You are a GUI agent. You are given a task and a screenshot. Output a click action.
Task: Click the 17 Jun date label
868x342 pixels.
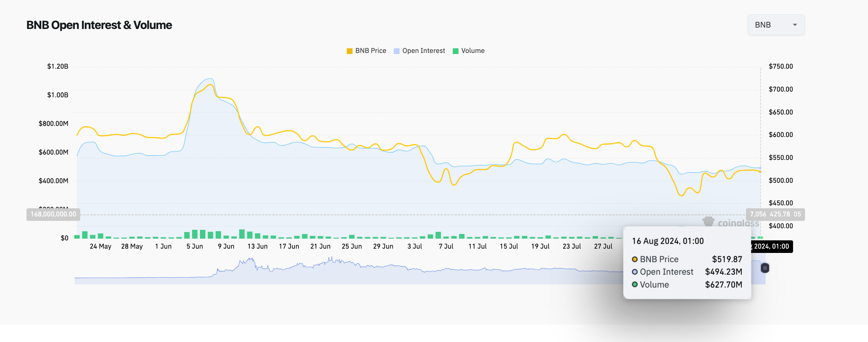[x=289, y=246]
